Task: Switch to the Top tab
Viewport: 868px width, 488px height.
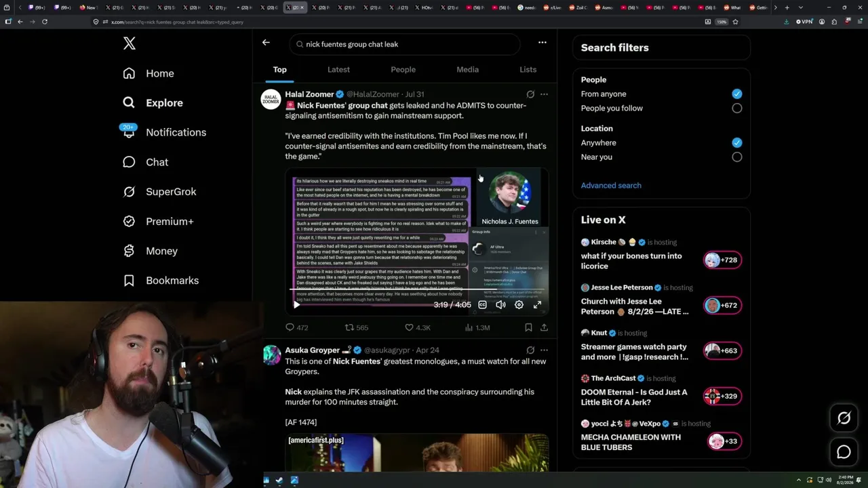Action: pos(280,70)
